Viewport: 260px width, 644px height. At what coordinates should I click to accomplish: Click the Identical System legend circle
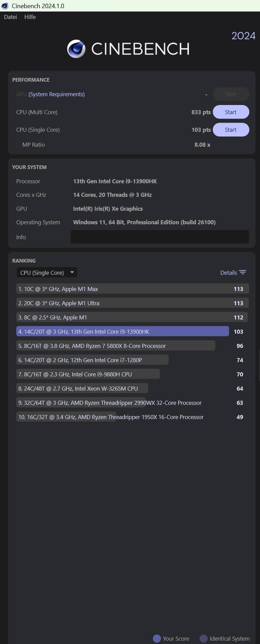(x=203, y=638)
